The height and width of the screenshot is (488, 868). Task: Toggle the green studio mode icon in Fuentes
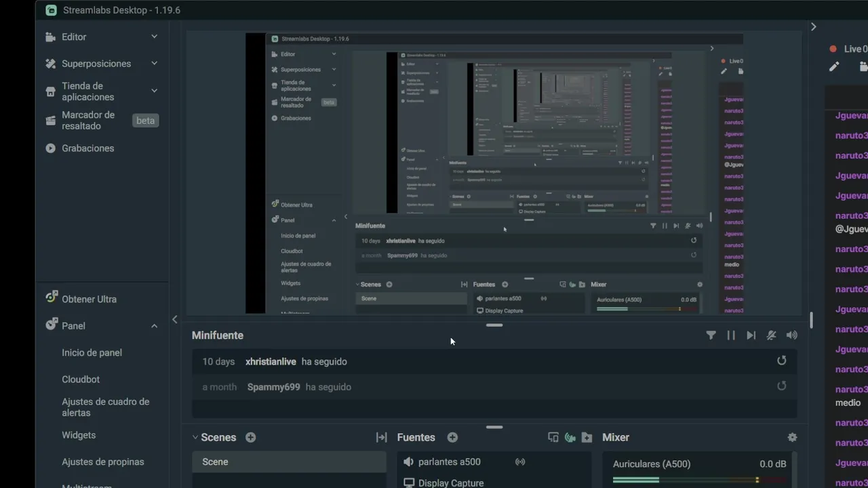click(x=570, y=438)
